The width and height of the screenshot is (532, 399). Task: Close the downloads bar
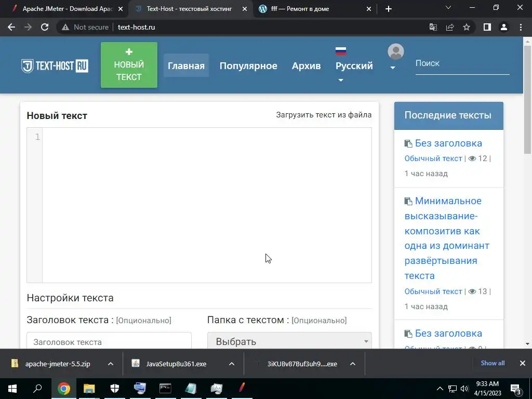[x=523, y=363]
